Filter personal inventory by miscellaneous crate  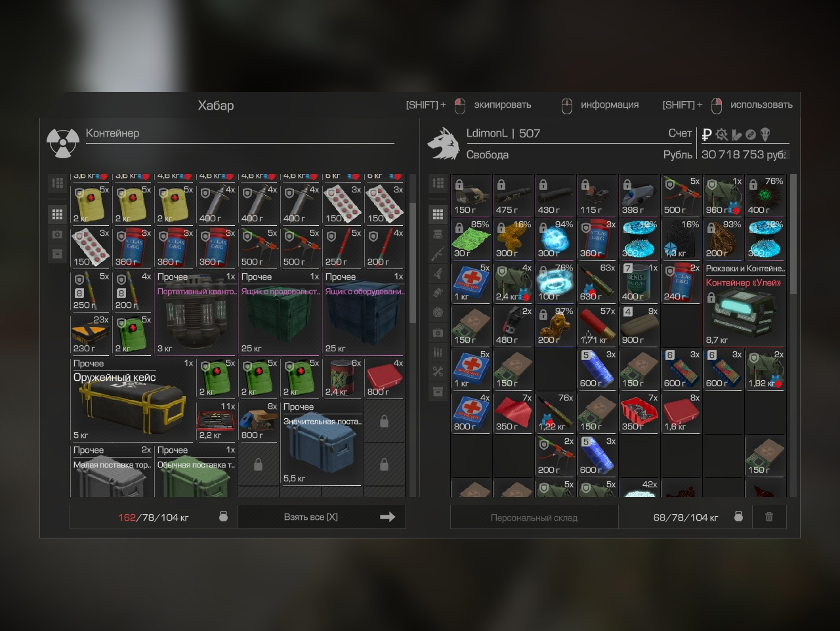tap(438, 391)
